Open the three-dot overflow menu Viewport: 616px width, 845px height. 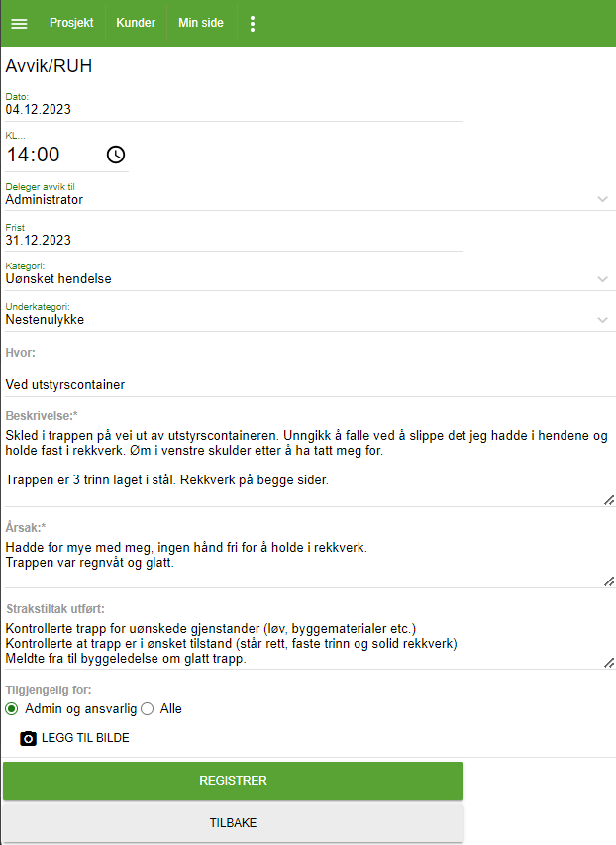coord(253,23)
